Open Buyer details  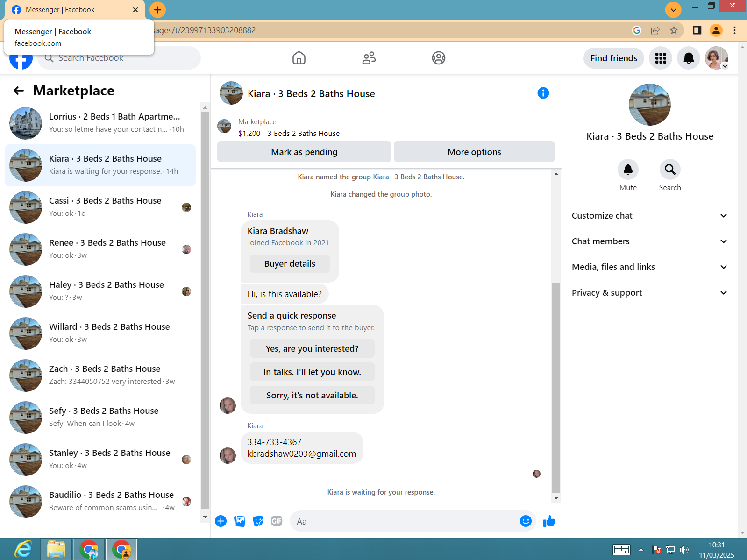pos(290,264)
